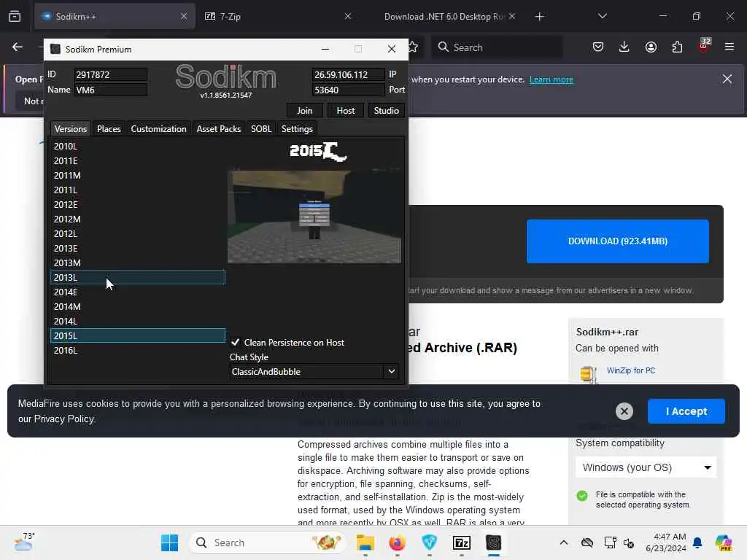Open the Chat Style dropdown
Viewport: 747px width, 560px height.
pyautogui.click(x=314, y=371)
